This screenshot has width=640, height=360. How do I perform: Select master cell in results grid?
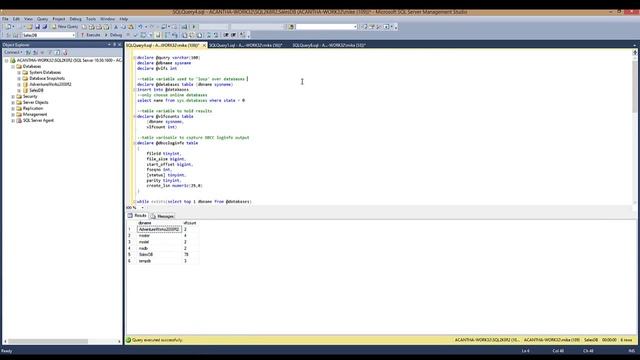click(159, 236)
